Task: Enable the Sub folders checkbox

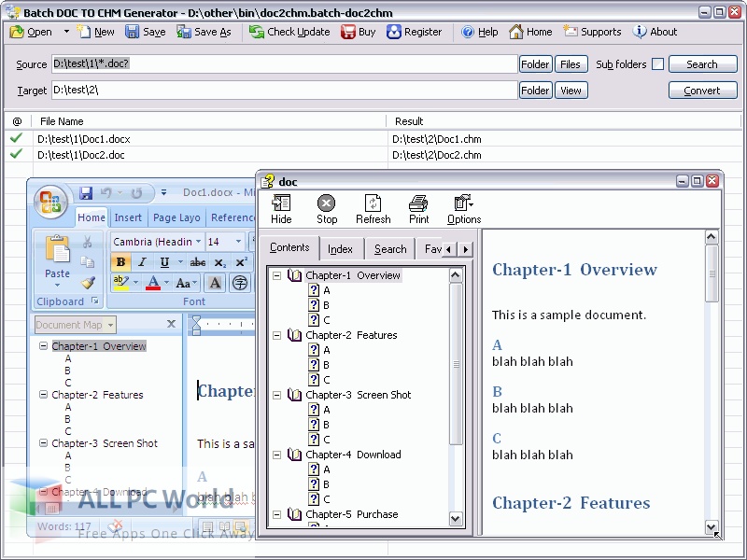Action: pyautogui.click(x=657, y=64)
